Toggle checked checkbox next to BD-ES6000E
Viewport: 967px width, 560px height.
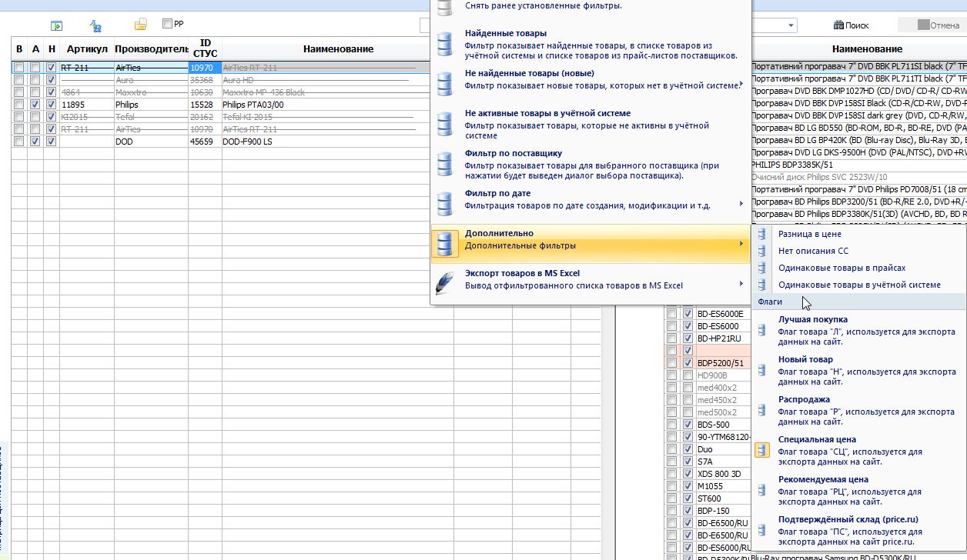pos(688,314)
